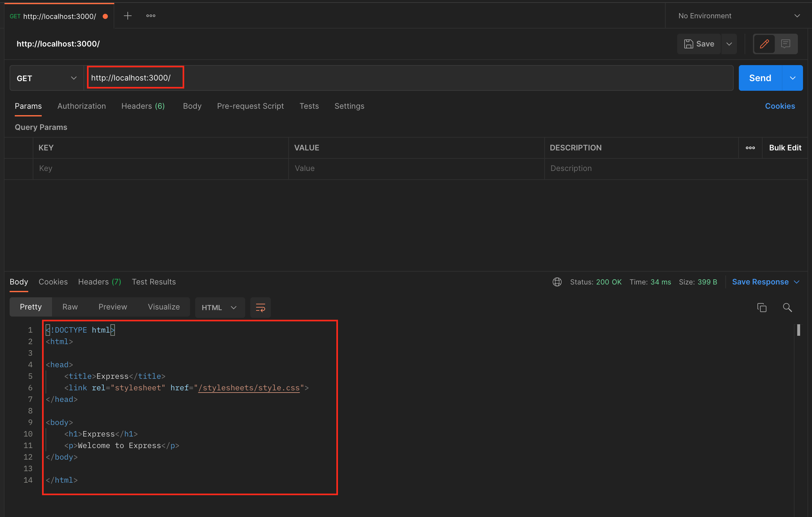The image size is (812, 517).
Task: Toggle the line wrap icon
Action: tap(260, 307)
